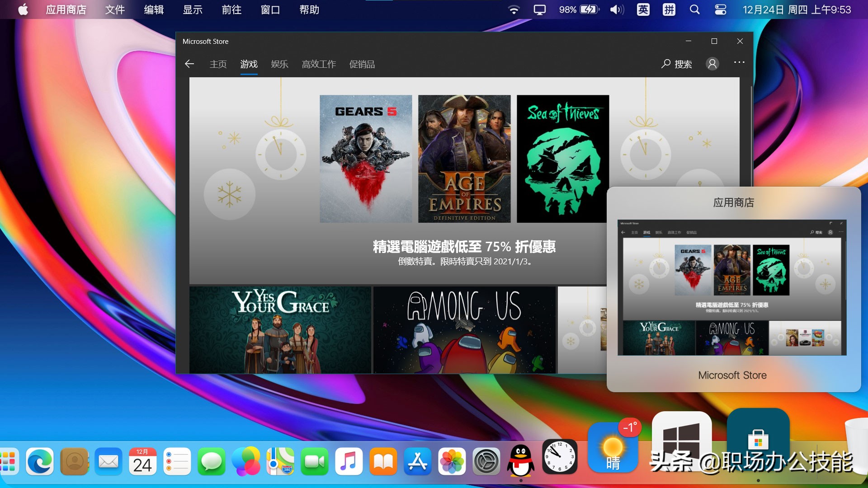Open Control Center from the menu bar
Screen dimensions: 868x488
(x=721, y=9)
